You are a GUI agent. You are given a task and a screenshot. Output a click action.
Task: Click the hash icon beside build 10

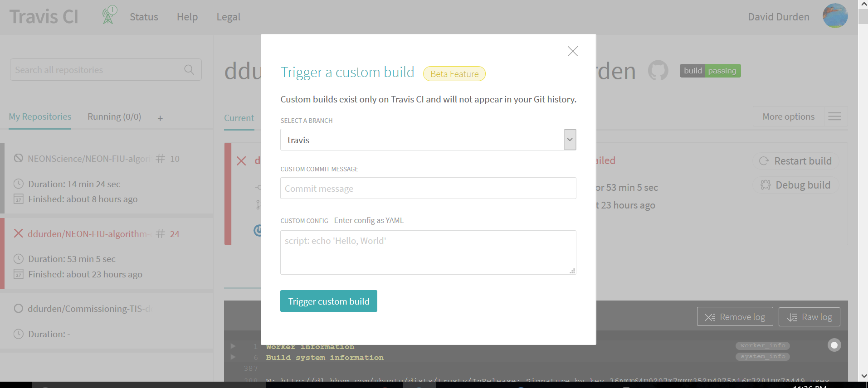pos(160,159)
